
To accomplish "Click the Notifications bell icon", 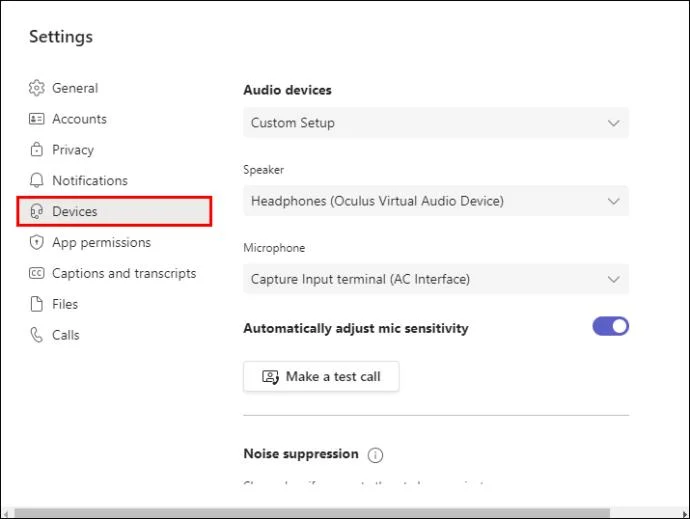I will 37,180.
